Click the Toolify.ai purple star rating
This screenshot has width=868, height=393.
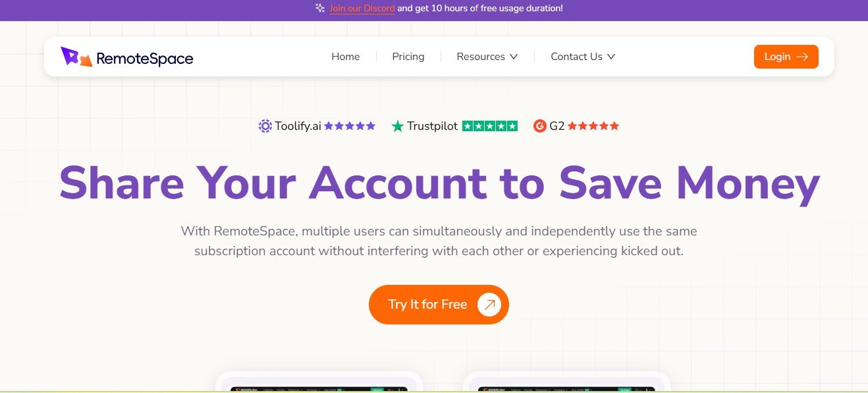(350, 126)
